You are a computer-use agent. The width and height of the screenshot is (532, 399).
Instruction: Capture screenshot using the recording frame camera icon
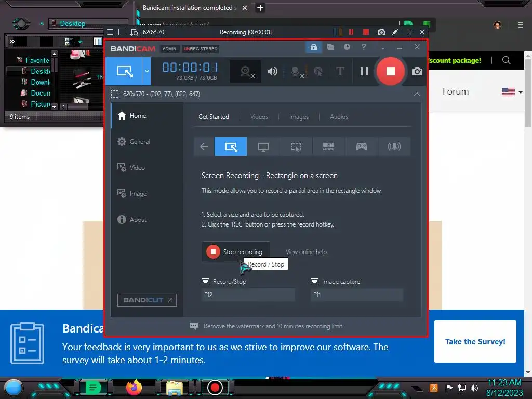(381, 32)
